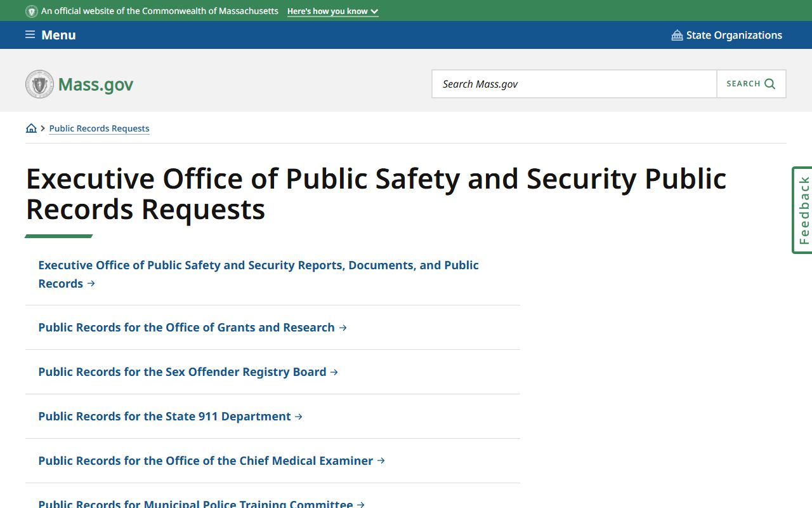Click the SEARCH button with magnifier
This screenshot has height=508, width=812.
[x=751, y=84]
